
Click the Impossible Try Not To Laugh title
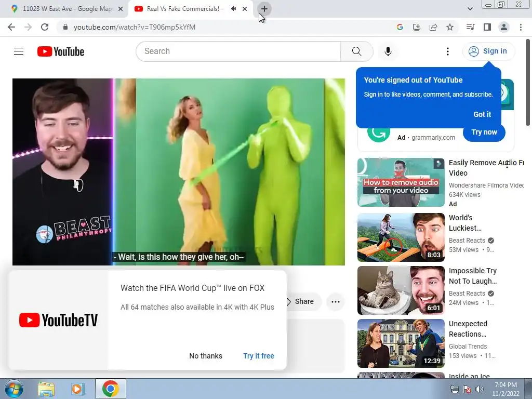tap(473, 276)
